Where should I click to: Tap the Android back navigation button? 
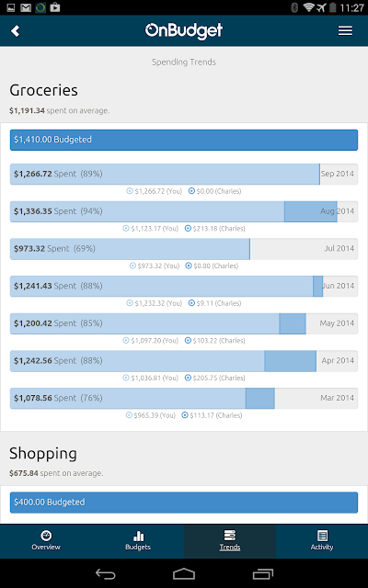(105, 573)
